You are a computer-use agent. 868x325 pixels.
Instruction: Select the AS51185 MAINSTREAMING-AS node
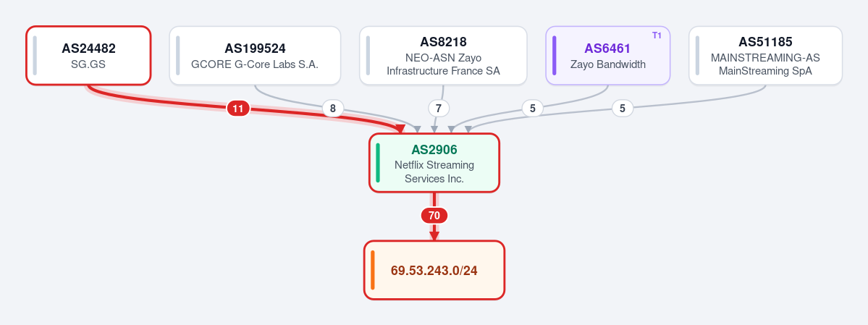tap(766, 55)
